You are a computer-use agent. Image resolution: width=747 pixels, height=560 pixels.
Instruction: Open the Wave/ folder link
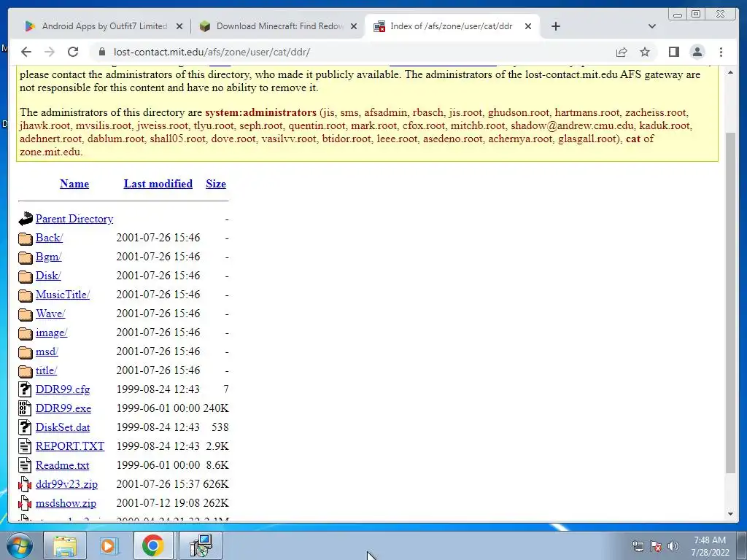[50, 314]
